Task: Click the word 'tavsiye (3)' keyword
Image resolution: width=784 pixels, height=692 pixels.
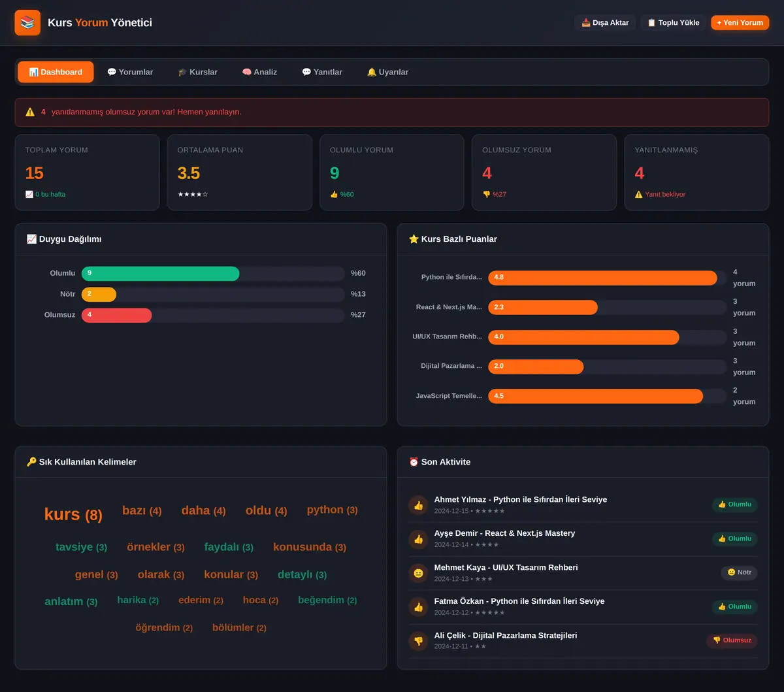Action: click(81, 547)
